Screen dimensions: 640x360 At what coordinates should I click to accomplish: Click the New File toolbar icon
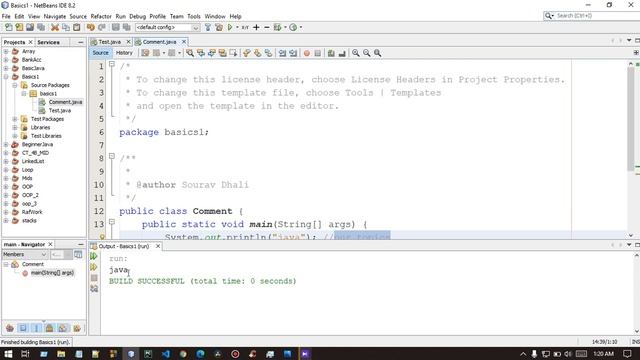pos(9,27)
